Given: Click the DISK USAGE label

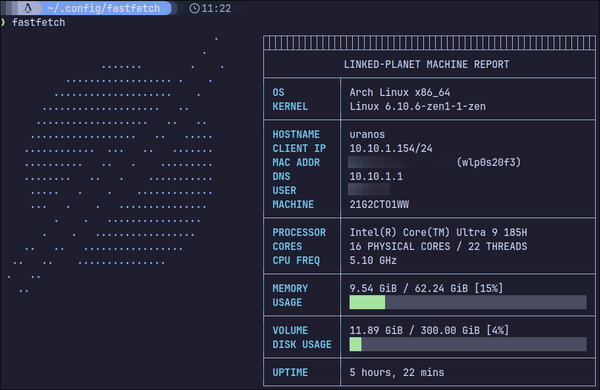Looking at the screenshot, I should 302,344.
